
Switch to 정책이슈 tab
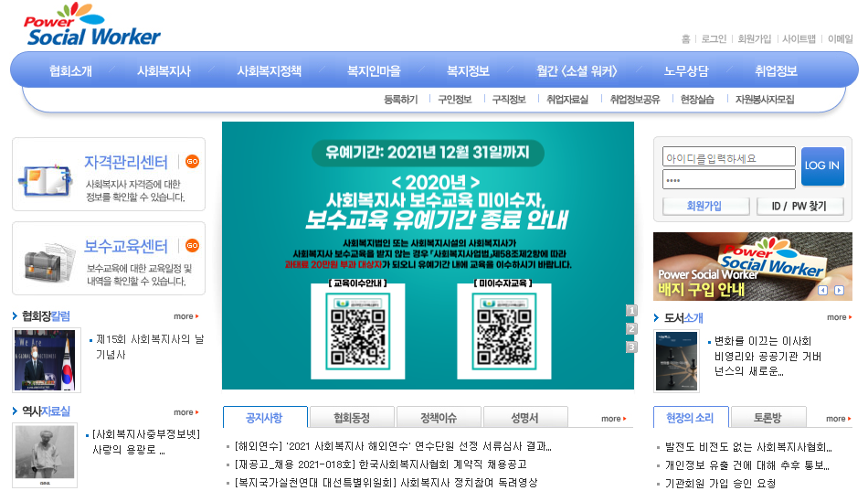coord(439,417)
